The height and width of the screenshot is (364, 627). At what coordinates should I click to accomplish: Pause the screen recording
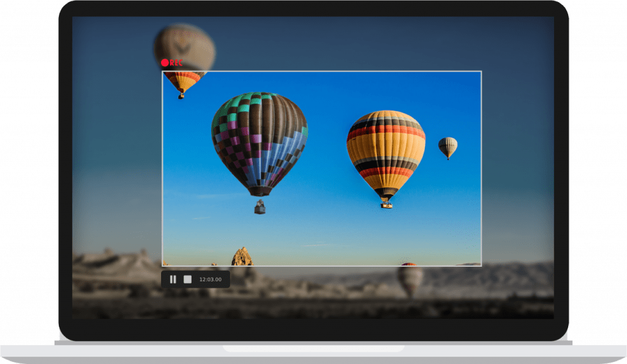pos(173,280)
